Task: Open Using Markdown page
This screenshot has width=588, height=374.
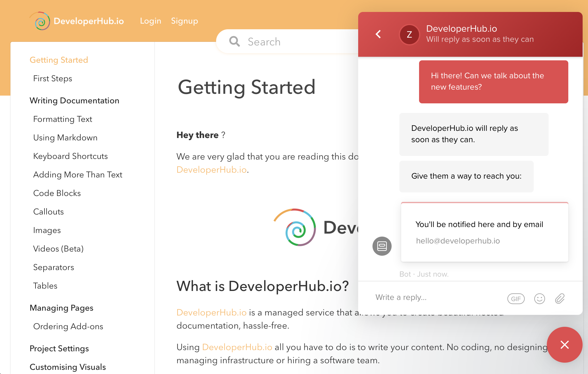Action: [65, 137]
